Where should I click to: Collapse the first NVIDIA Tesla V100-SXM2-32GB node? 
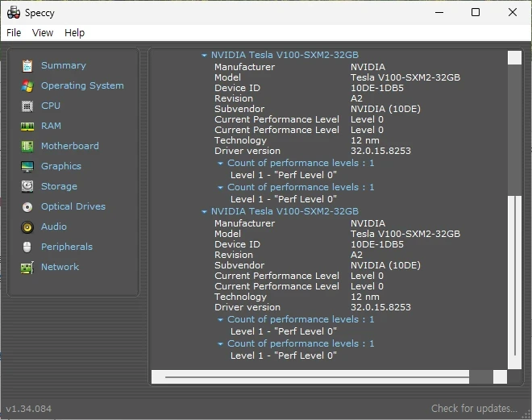204,55
